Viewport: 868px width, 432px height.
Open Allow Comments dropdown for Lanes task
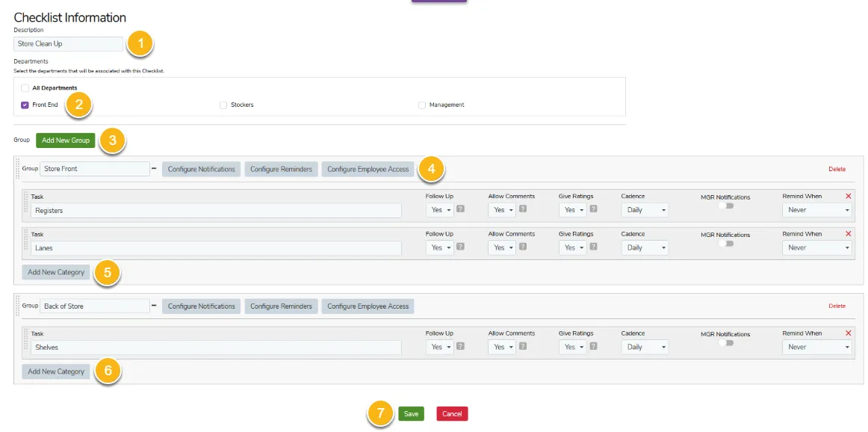[501, 247]
